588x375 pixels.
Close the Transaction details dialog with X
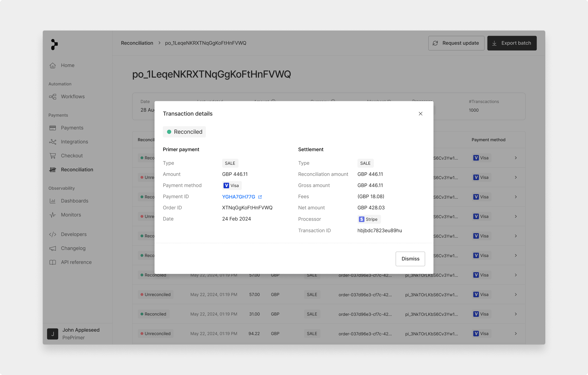click(x=421, y=114)
